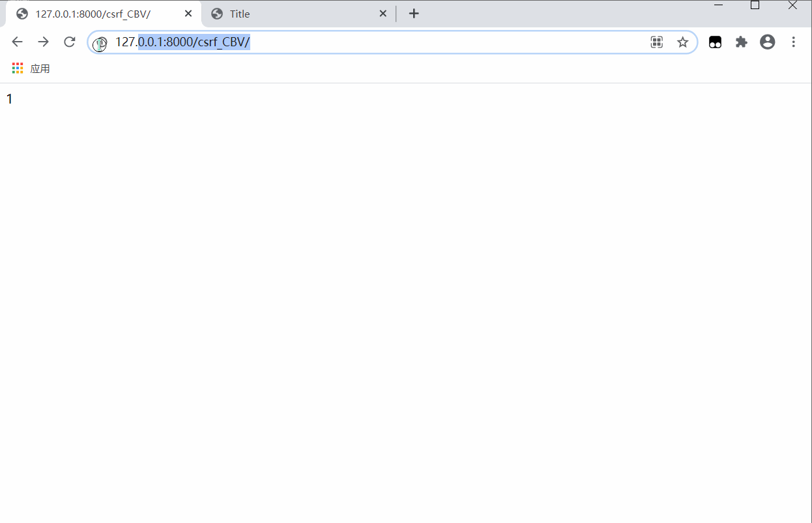
Task: Switch to the 127.0.0.1:8000/csrf_CBV/ tab
Action: click(93, 14)
